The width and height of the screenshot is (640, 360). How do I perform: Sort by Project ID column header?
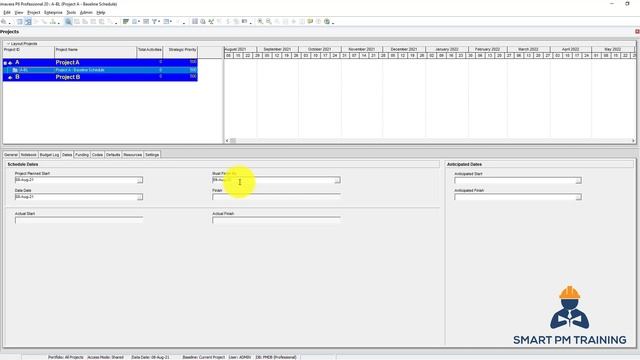coord(29,52)
